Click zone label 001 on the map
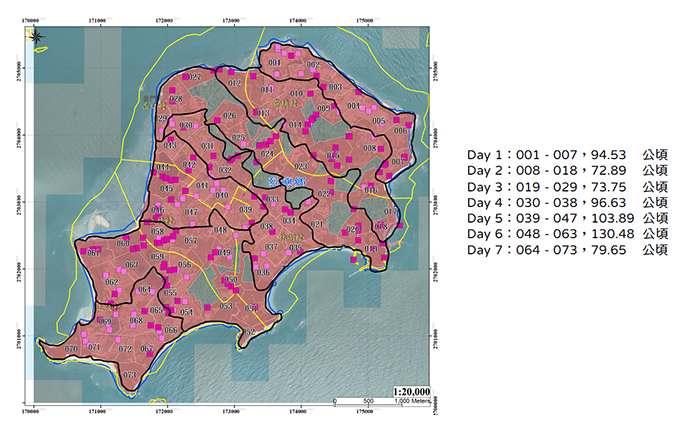The width and height of the screenshot is (700, 423). pyautogui.click(x=274, y=62)
